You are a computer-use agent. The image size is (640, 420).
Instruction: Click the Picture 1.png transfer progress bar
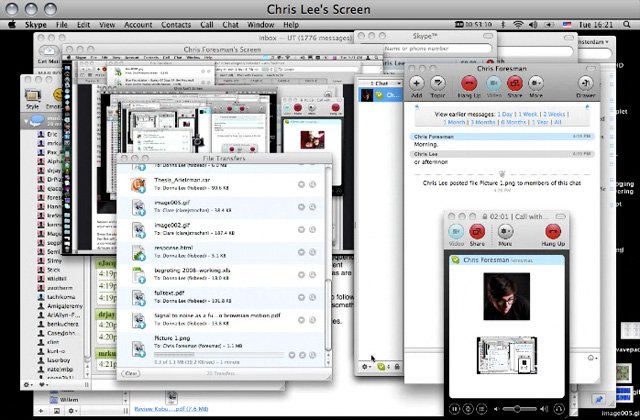tap(219, 355)
